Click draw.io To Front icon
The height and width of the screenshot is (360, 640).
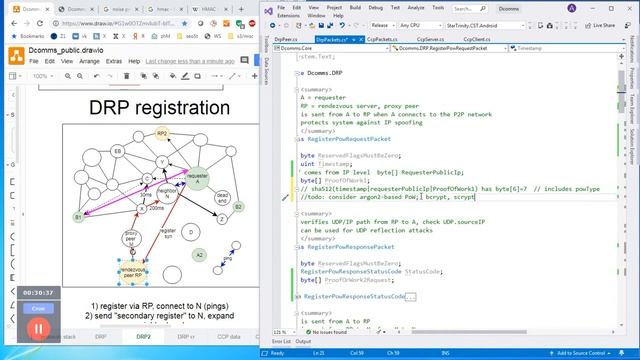[x=143, y=76]
